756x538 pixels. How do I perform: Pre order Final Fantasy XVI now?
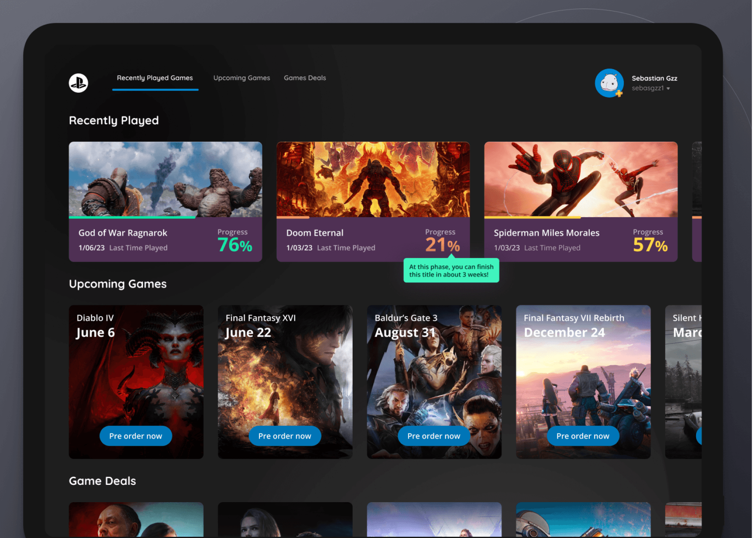285,436
